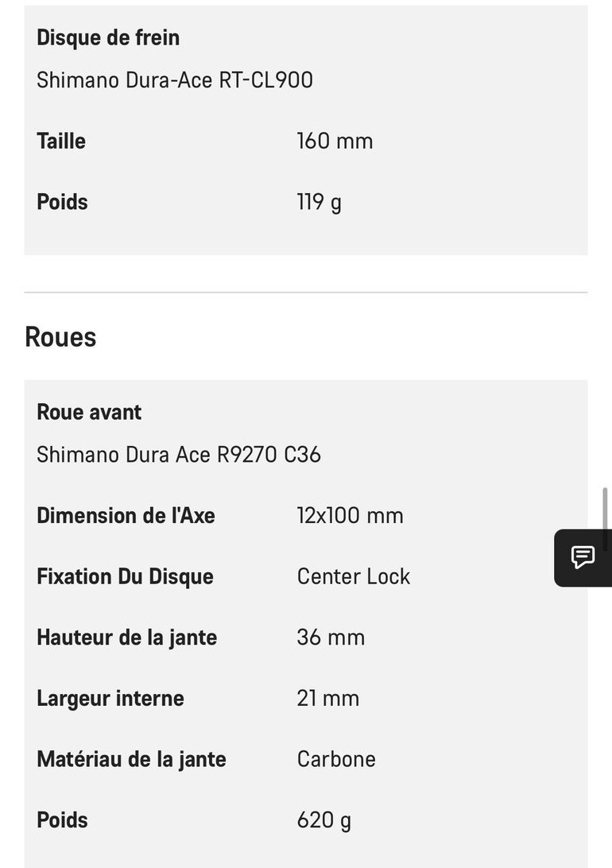The height and width of the screenshot is (868, 612).
Task: Click the 119 g weight value
Action: pyautogui.click(x=320, y=202)
